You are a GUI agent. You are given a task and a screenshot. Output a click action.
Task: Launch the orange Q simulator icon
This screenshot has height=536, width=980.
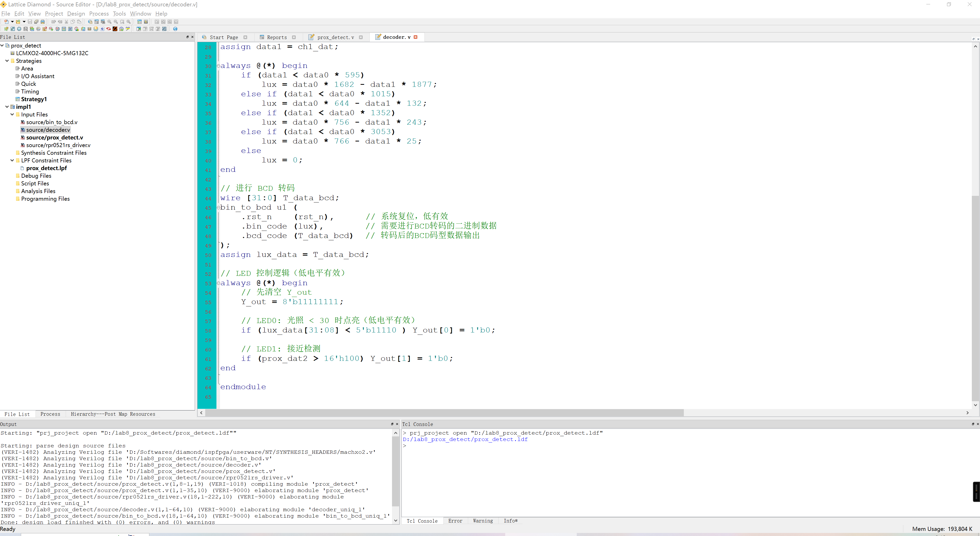(x=115, y=29)
